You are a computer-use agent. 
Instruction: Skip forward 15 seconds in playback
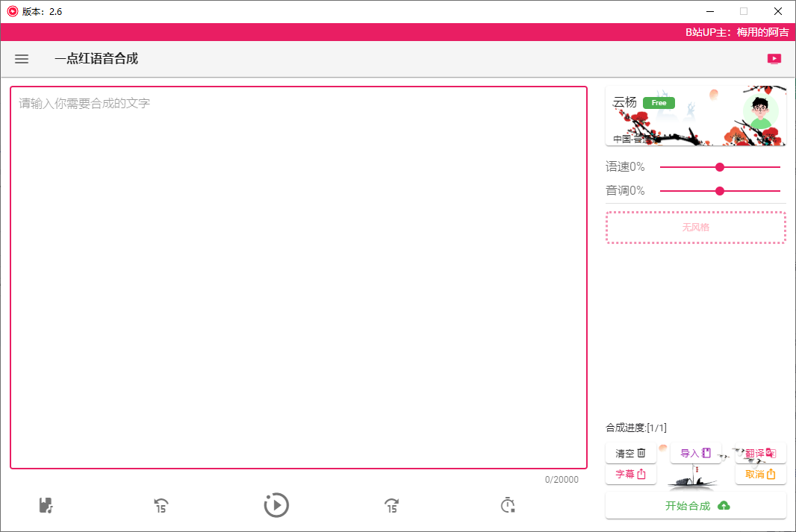(391, 505)
